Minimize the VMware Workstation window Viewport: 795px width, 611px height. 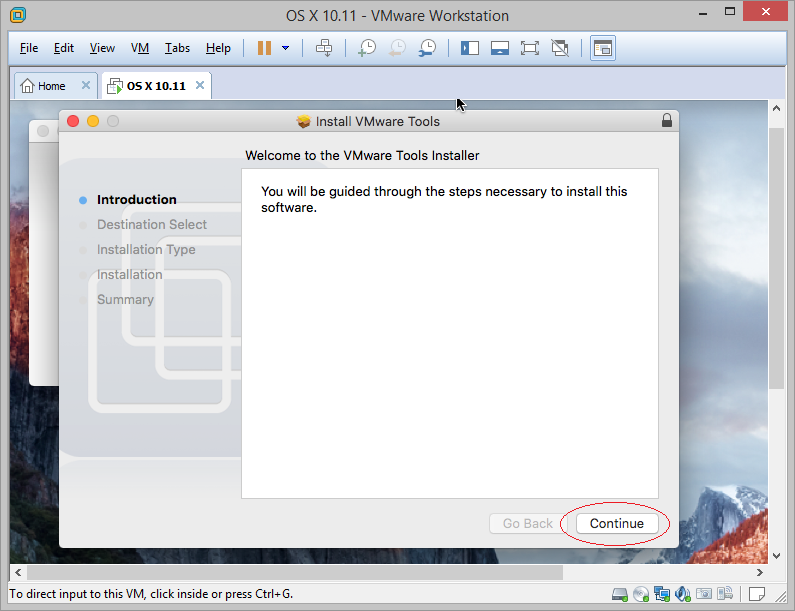point(703,12)
